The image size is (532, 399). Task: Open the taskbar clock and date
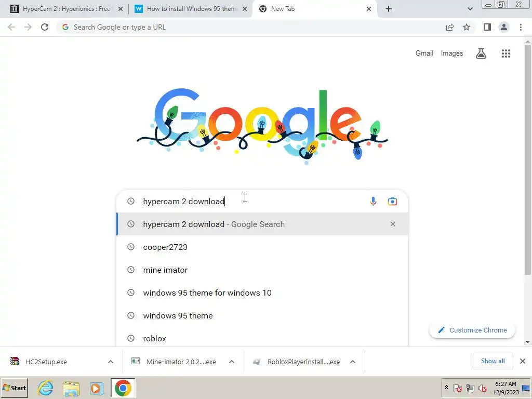(506, 388)
